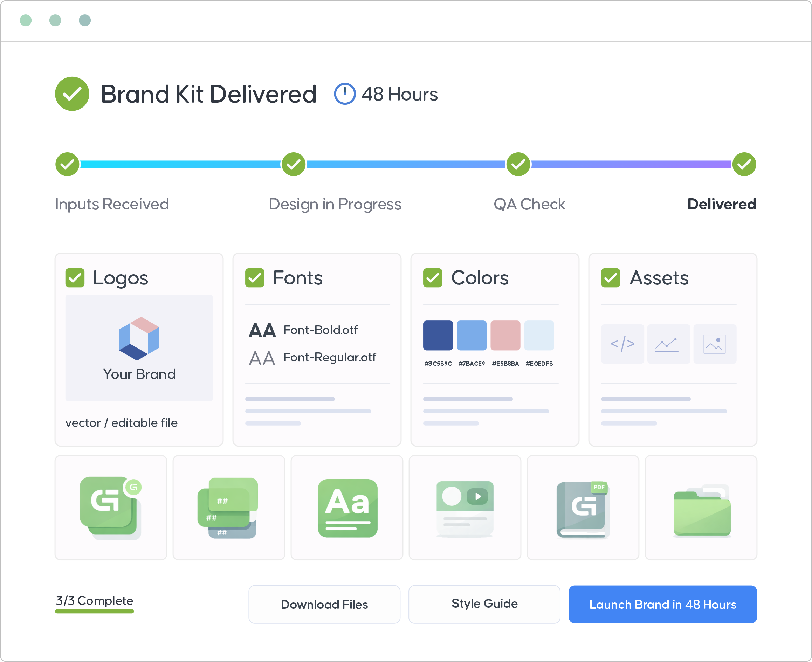Open the video media card tile
Viewport: 812px width, 662px height.
(x=465, y=508)
